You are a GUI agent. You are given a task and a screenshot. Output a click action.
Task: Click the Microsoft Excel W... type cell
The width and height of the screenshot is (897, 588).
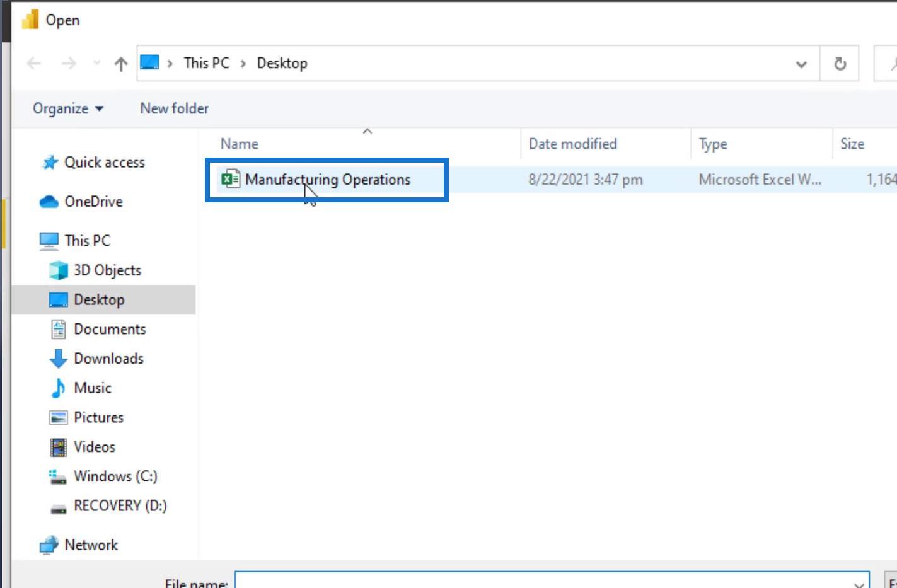click(760, 180)
